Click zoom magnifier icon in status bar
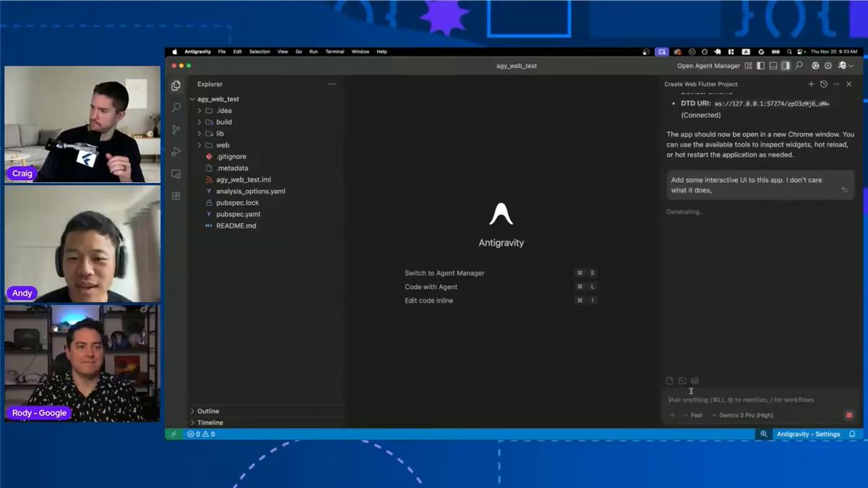868x488 pixels. [x=763, y=434]
